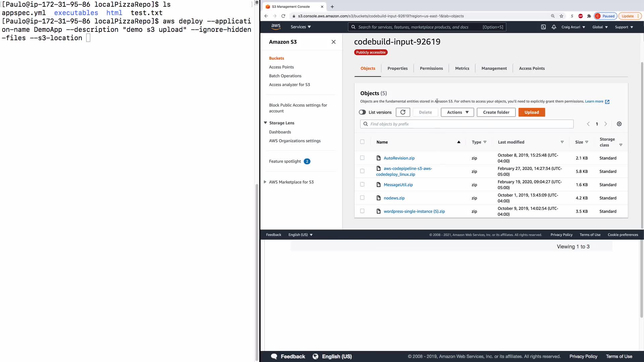Expand the Services dropdown menu
This screenshot has width=644, height=362.
pos(301,27)
